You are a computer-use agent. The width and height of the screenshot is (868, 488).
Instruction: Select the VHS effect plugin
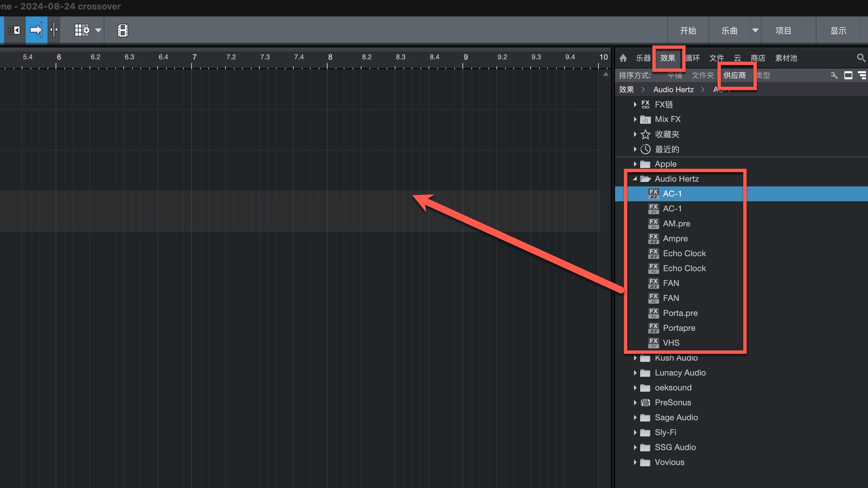pos(671,343)
